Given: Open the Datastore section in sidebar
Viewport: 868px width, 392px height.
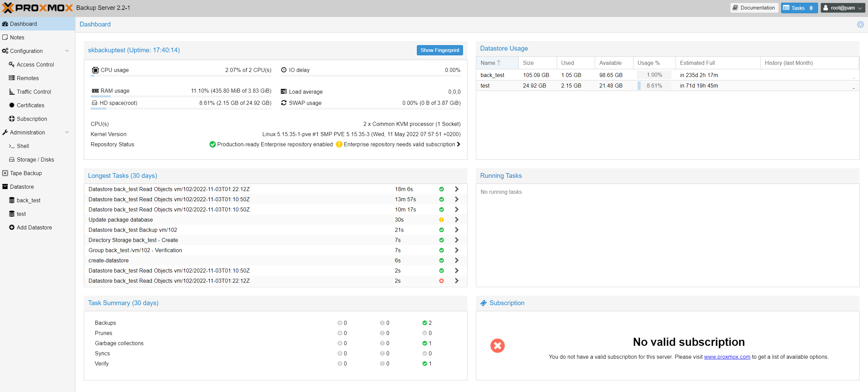Looking at the screenshot, I should (37, 187).
